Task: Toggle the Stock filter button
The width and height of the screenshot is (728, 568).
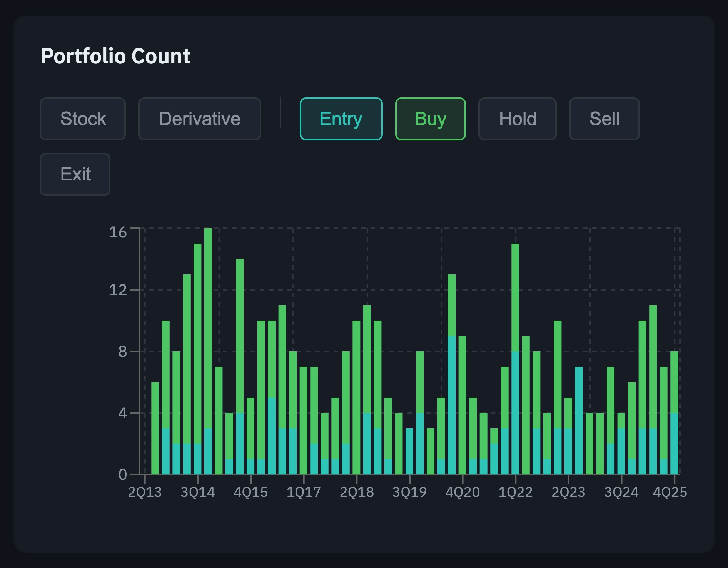Action: click(x=83, y=119)
